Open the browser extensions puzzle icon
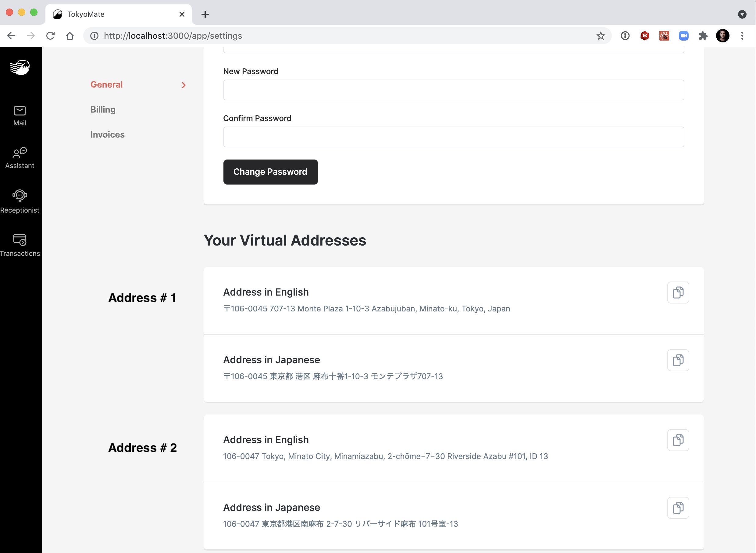The image size is (756, 553). pos(703,35)
